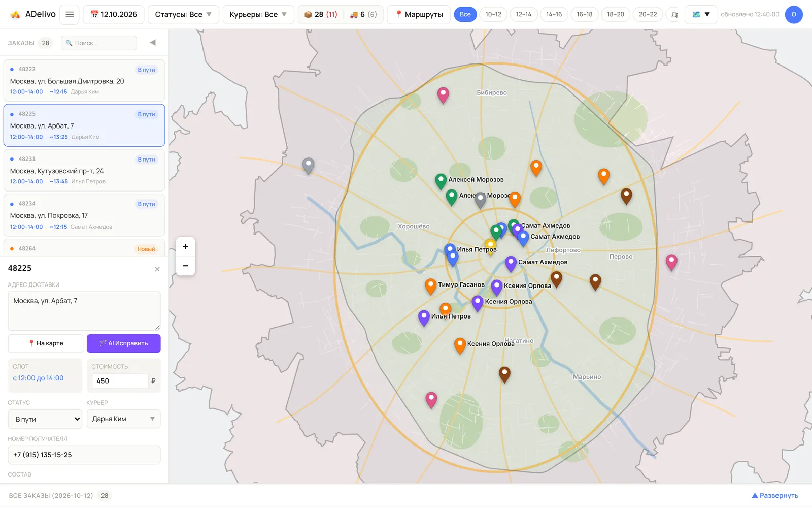Click the На карте button
This screenshot has height=508, width=812.
pyautogui.click(x=46, y=343)
